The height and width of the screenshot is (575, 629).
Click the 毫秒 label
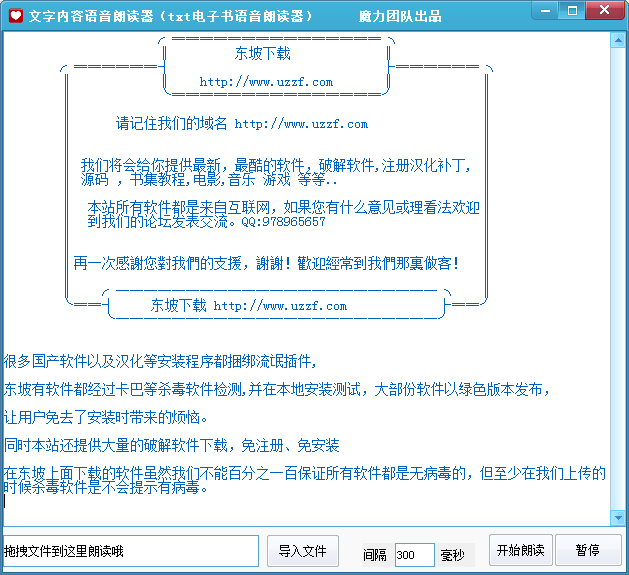(452, 555)
